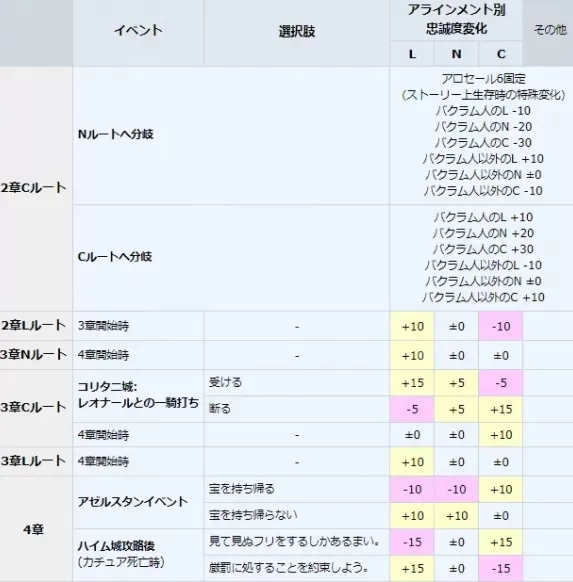This screenshot has width=573, height=582.
Task: Click the カチュア死亡時 note
Action: pos(121,562)
